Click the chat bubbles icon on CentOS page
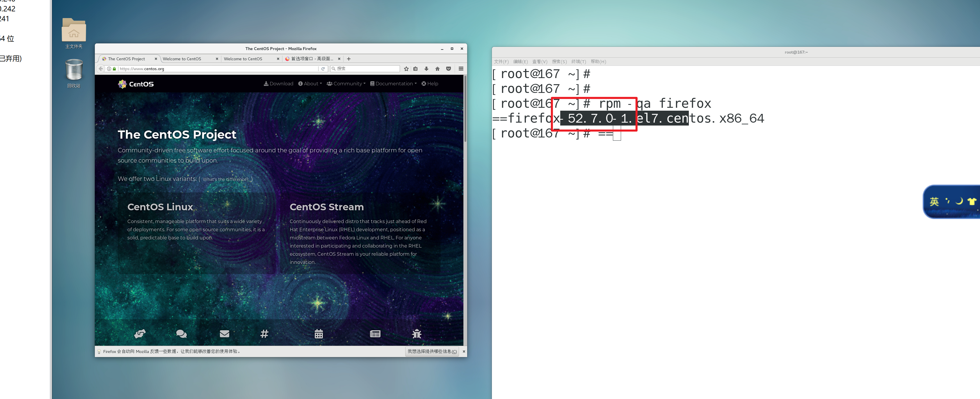Image resolution: width=980 pixels, height=399 pixels. point(182,334)
